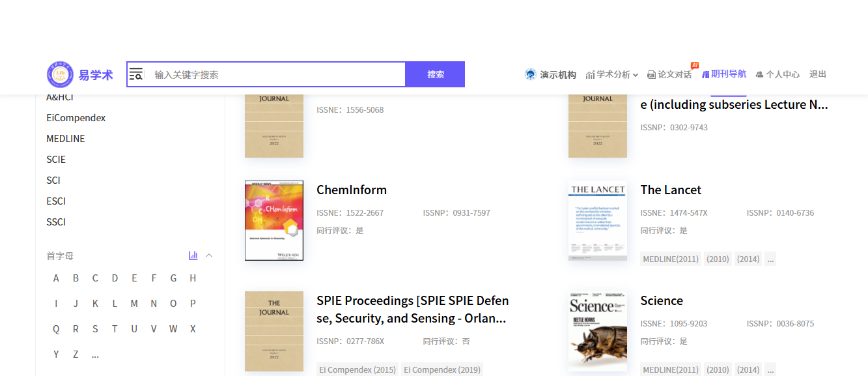868x376 pixels.
Task: Click the The Lancet cover image
Action: tap(598, 220)
